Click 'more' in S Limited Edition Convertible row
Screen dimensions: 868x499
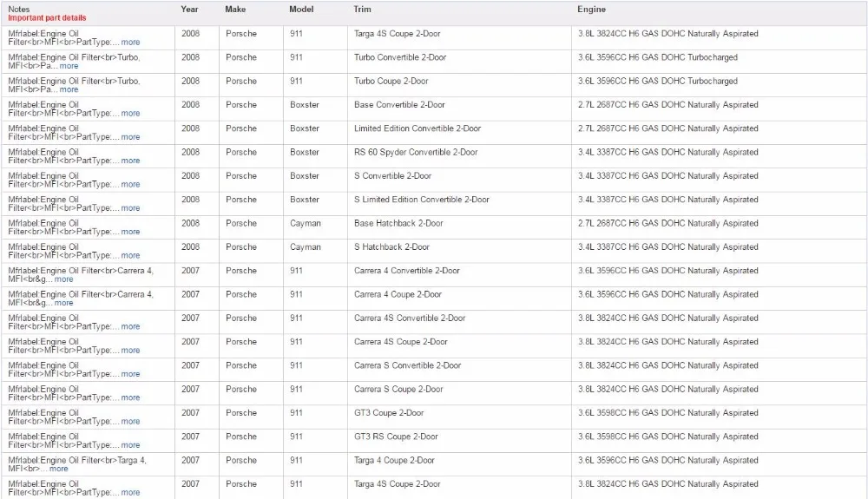coord(130,208)
